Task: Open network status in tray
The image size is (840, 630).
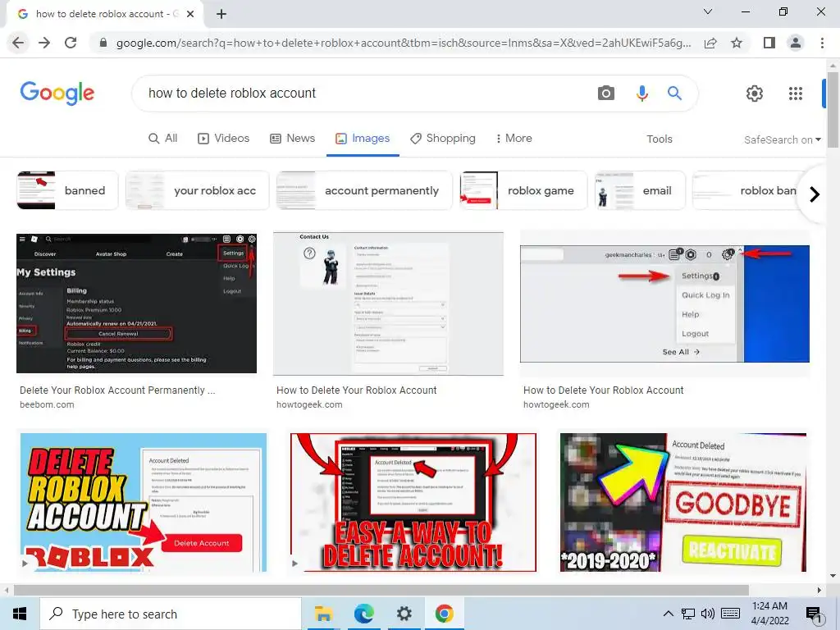Action: (x=688, y=614)
